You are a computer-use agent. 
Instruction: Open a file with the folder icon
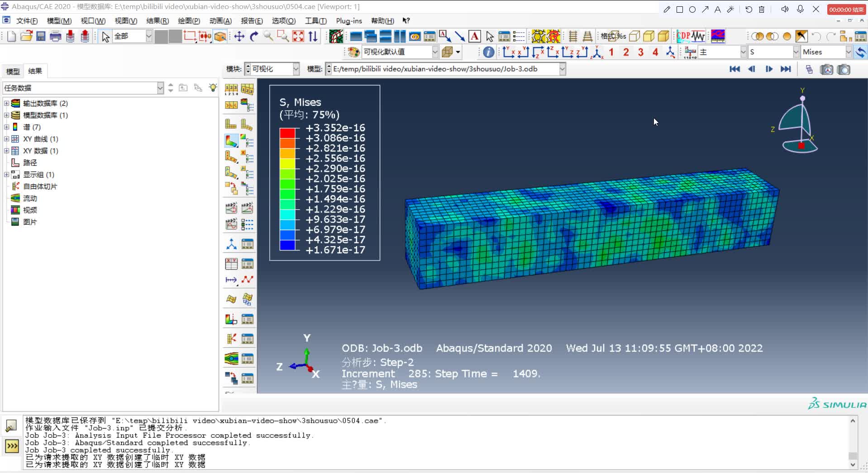point(26,36)
